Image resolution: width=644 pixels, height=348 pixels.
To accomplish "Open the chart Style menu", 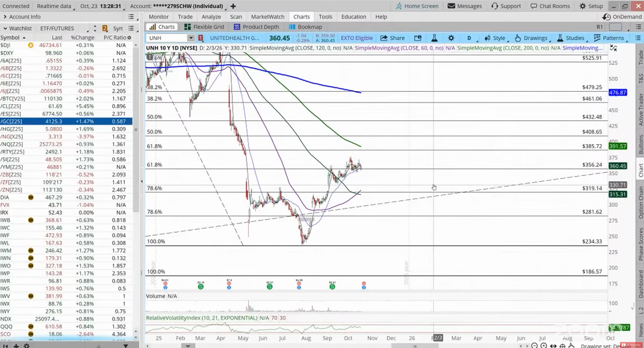I will click(495, 38).
